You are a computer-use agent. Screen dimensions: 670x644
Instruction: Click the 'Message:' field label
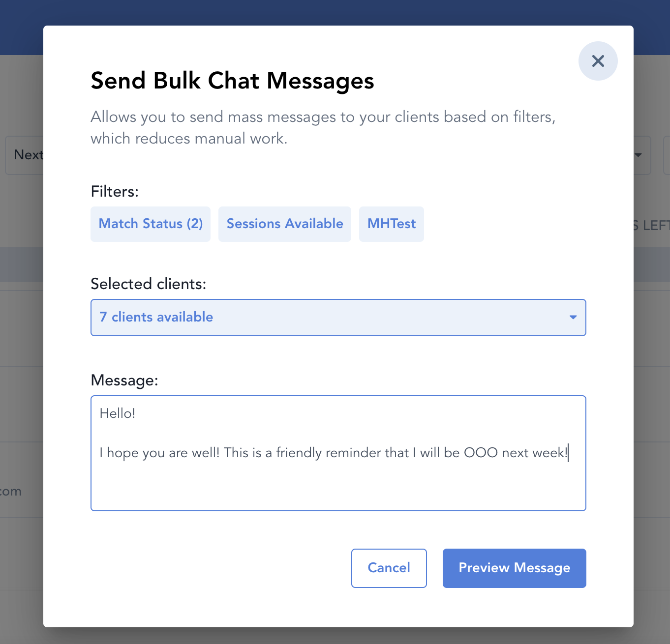click(124, 381)
